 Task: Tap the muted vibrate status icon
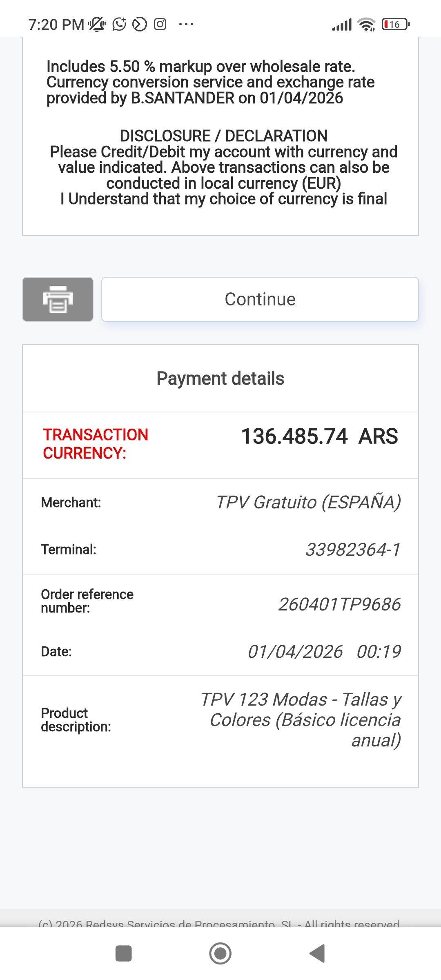click(97, 24)
